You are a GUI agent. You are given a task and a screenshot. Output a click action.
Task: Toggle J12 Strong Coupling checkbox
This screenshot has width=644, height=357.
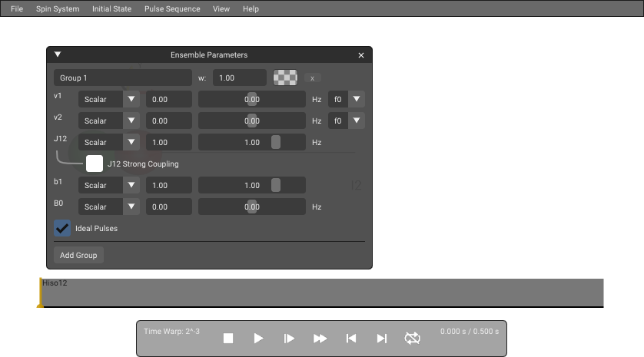95,164
